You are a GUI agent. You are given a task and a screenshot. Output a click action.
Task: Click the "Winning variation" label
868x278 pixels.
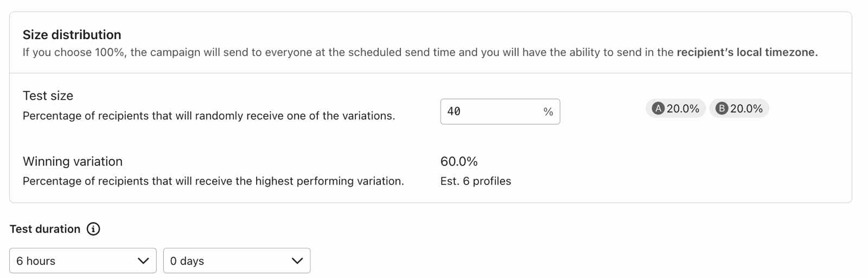coord(73,162)
